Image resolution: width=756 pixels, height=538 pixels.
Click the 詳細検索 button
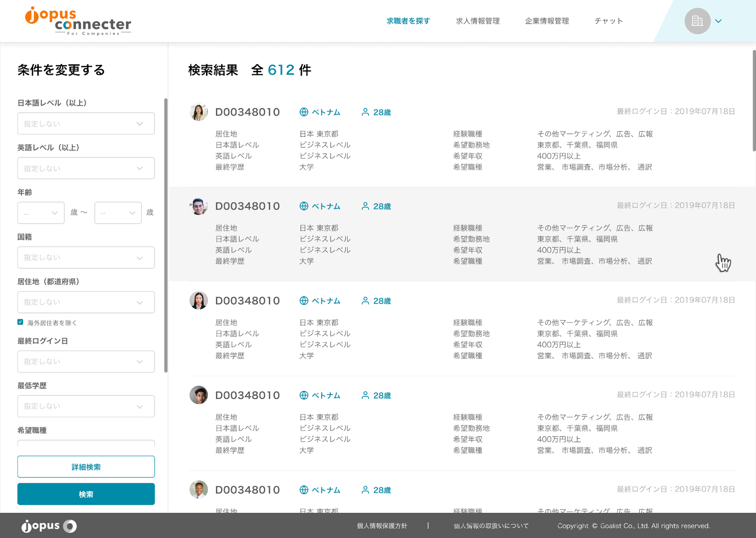[86, 467]
